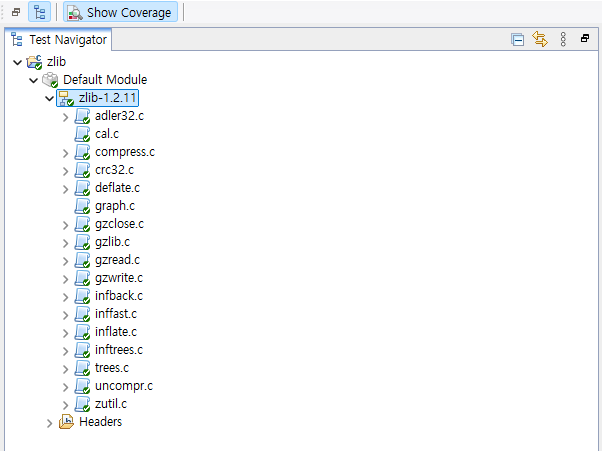Select the gzwrite.c file name
The height and width of the screenshot is (451, 602).
tap(119, 278)
